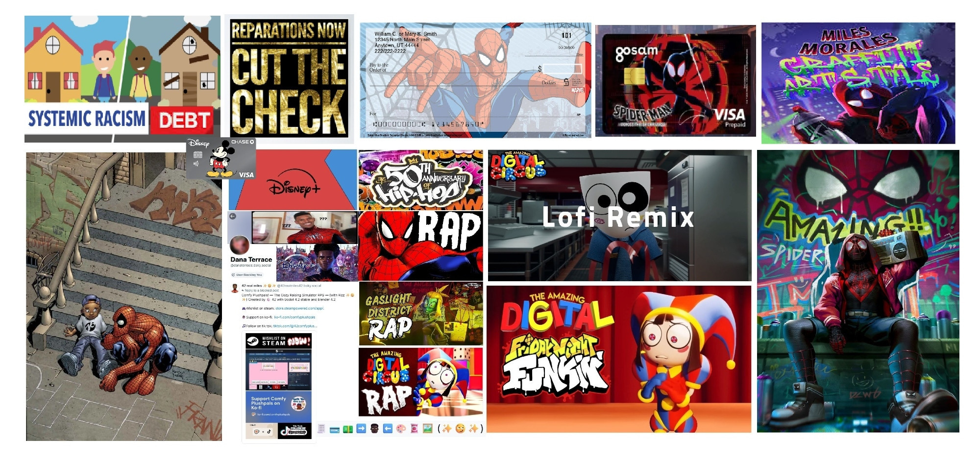Image resolution: width=980 pixels, height=463 pixels.
Task: Click the 'Dana Terrace' profile name
Action: click(251, 260)
